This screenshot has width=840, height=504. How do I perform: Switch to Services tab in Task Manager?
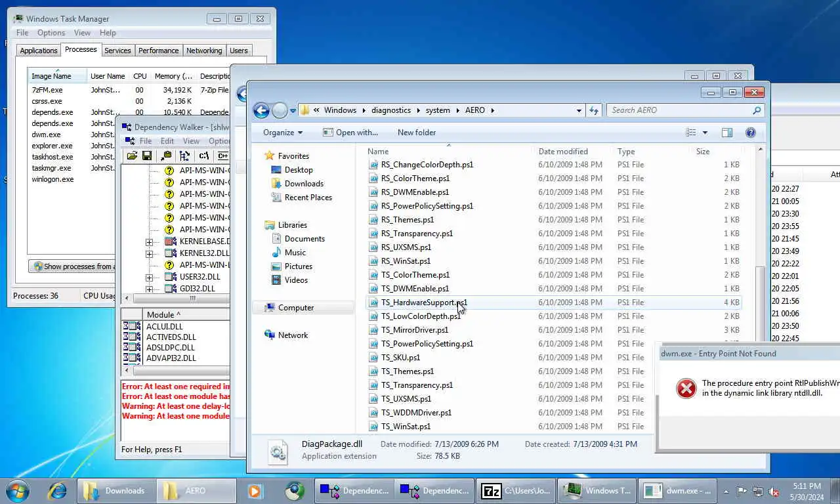pos(118,51)
